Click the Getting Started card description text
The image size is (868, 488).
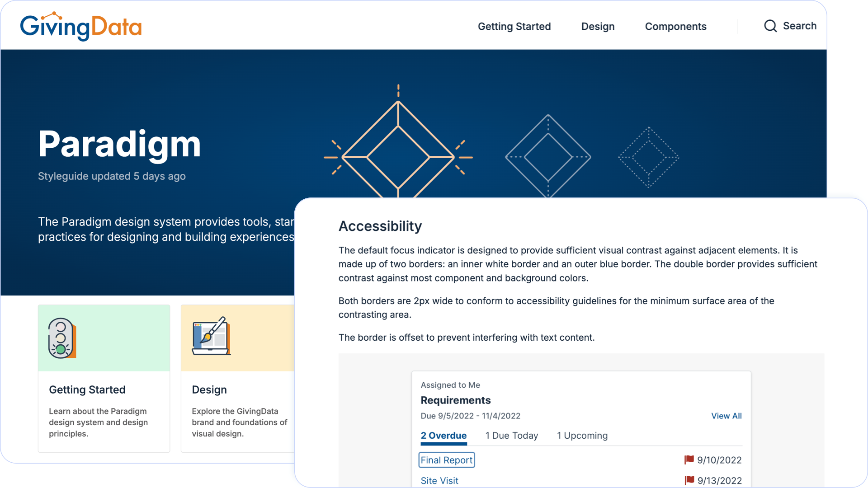point(99,422)
